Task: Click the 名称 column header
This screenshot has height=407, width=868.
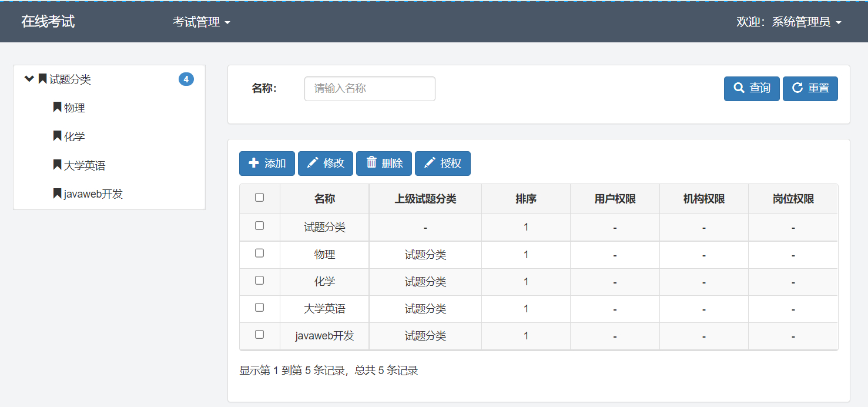Action: tap(324, 199)
